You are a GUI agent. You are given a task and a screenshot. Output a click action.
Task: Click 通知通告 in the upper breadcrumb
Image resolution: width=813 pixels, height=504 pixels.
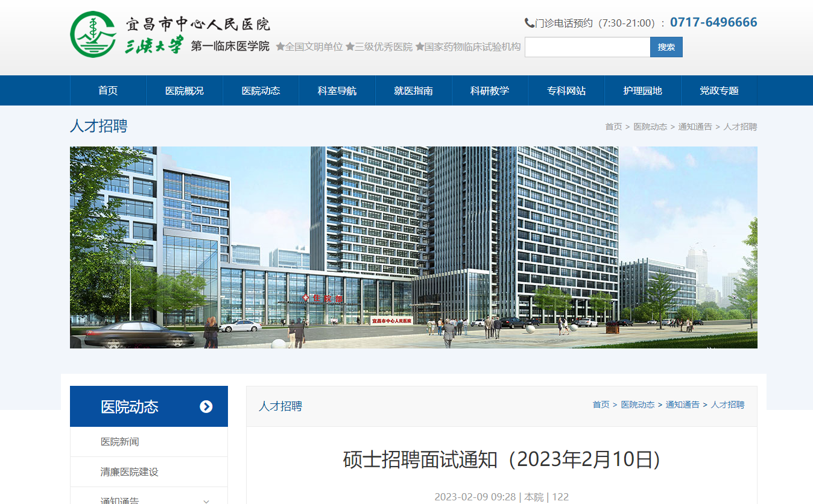pyautogui.click(x=695, y=127)
